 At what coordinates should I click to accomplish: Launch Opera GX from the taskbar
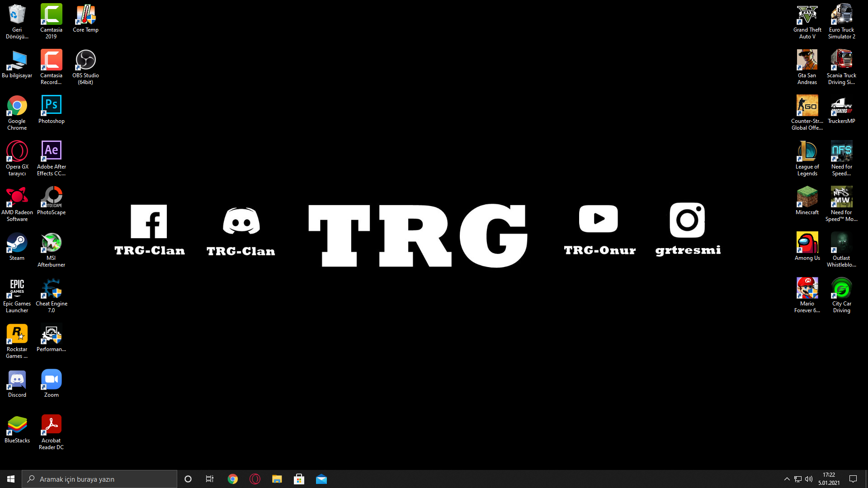click(255, 479)
